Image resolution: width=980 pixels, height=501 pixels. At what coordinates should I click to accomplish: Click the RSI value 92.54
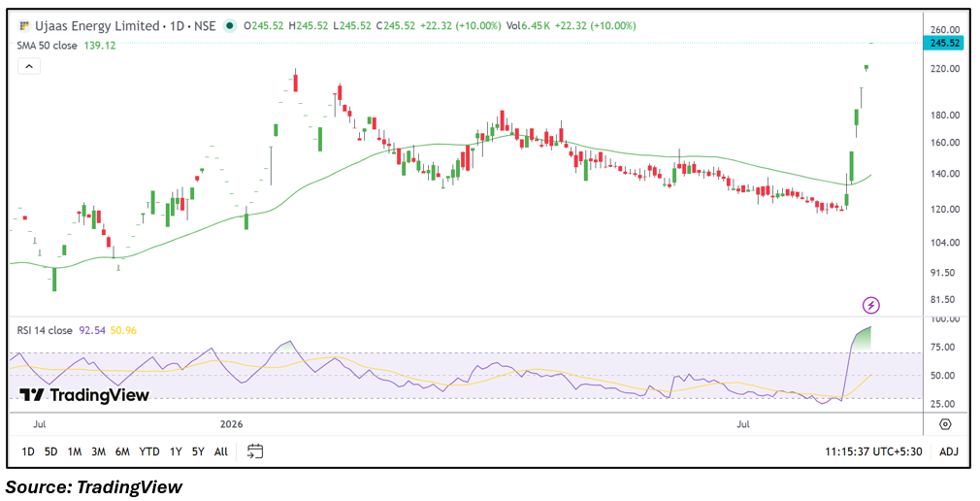pyautogui.click(x=92, y=330)
